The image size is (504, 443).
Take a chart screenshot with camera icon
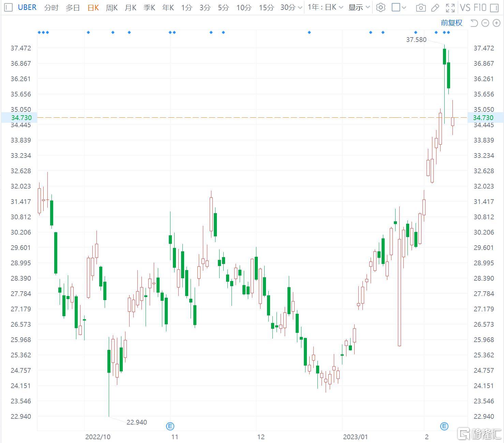click(x=421, y=8)
